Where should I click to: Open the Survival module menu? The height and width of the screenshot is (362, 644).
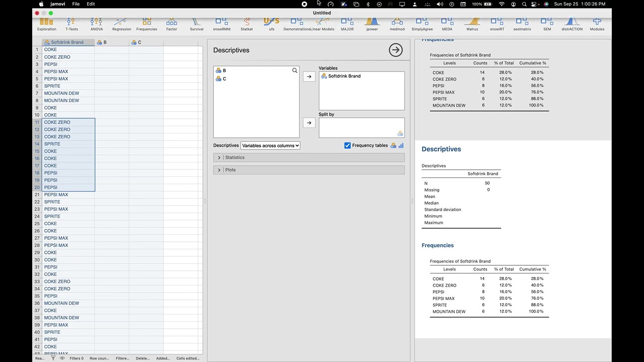click(197, 25)
